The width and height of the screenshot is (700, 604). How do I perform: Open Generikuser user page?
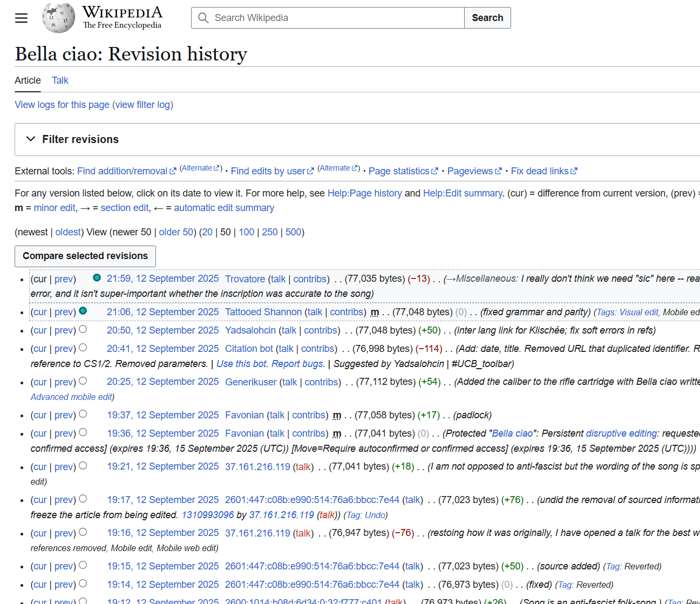[251, 382]
